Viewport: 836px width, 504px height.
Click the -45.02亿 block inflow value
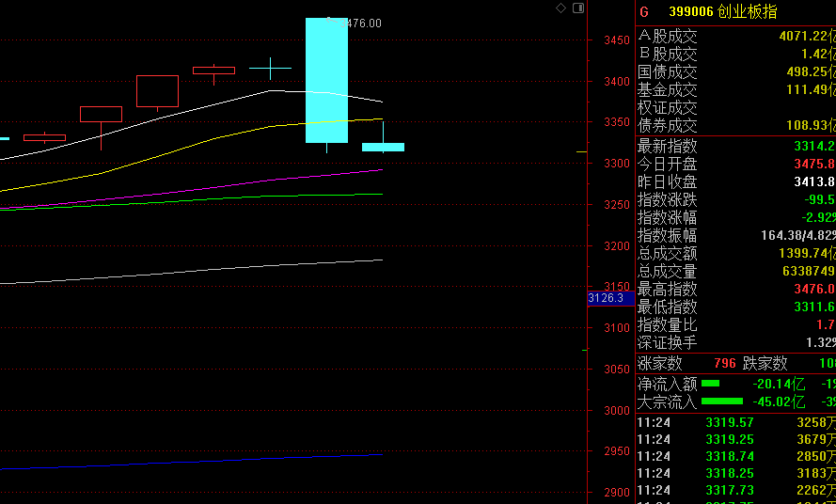(x=779, y=402)
